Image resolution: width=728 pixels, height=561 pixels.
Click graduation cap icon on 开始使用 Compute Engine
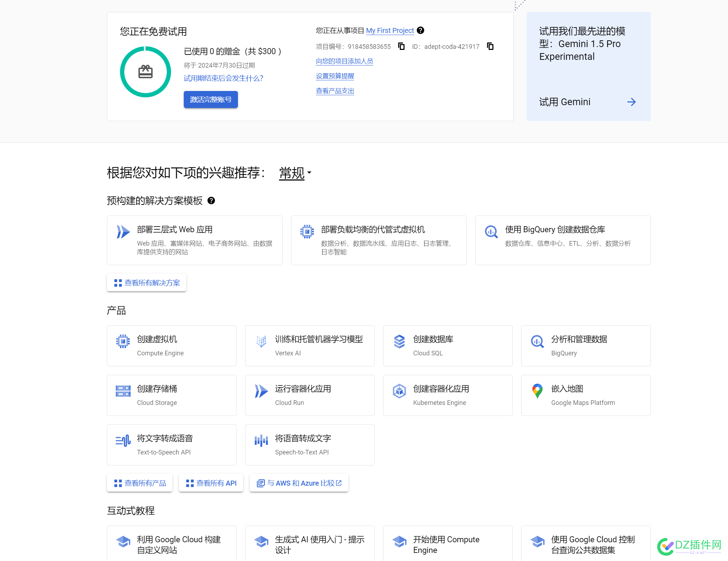[399, 542]
